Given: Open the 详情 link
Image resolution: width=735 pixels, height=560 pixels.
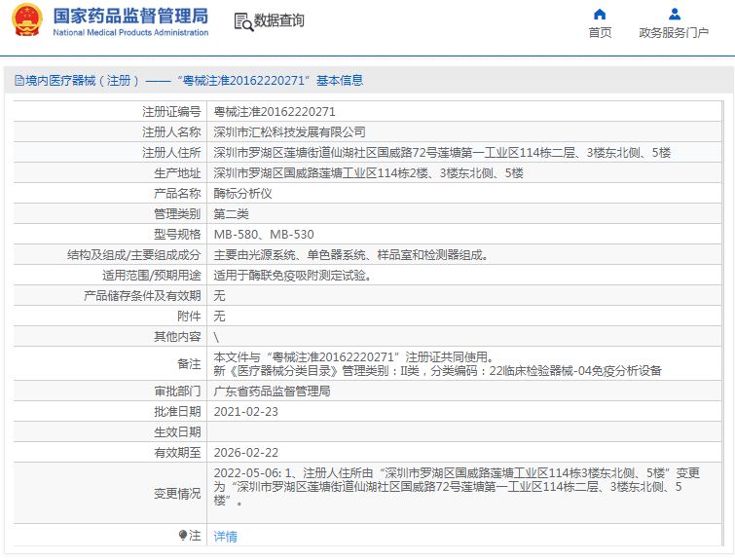Looking at the screenshot, I should click(x=226, y=536).
